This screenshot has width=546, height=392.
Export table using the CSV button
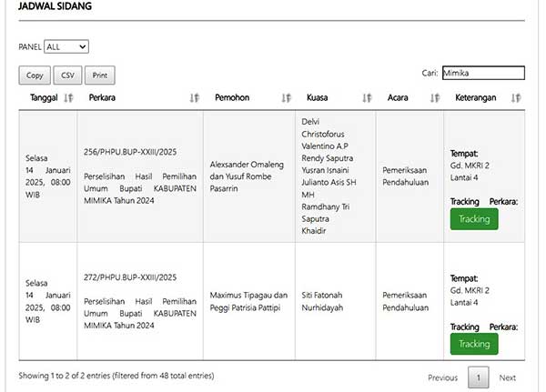point(66,75)
